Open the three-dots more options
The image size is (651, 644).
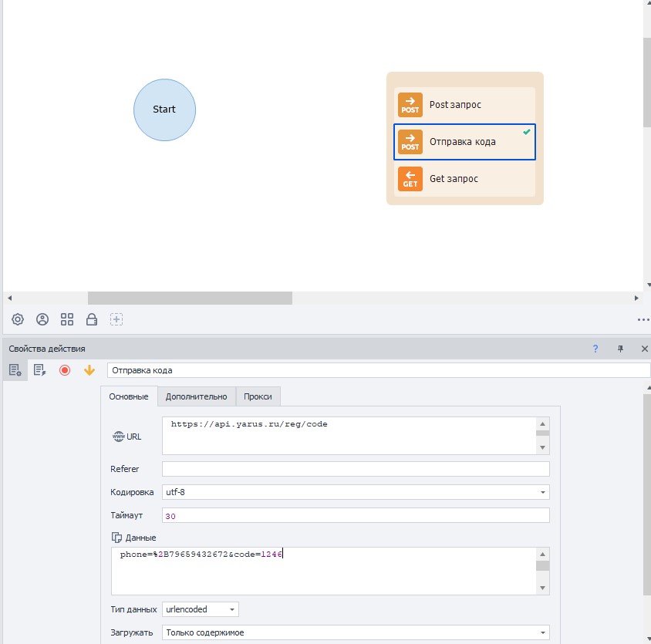[x=643, y=319]
